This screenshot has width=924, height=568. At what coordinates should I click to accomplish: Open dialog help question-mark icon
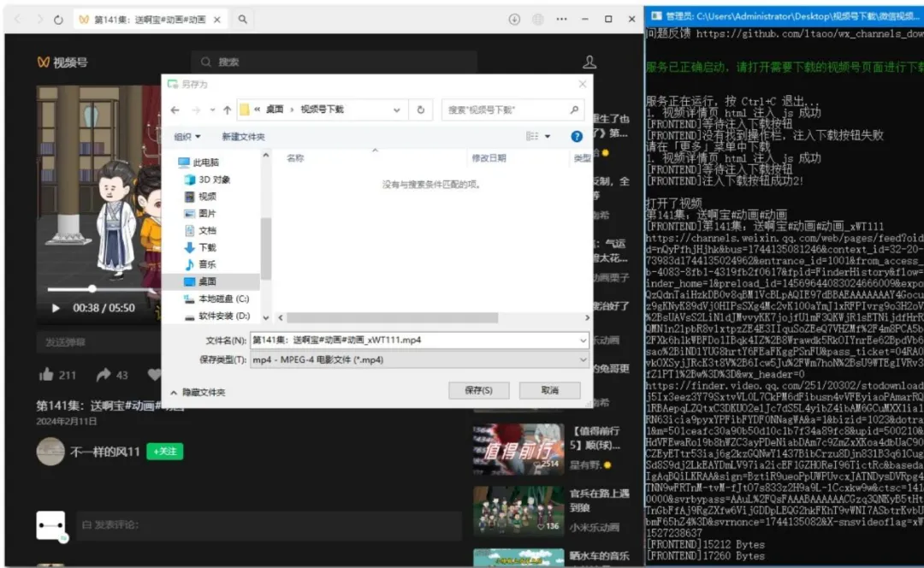click(577, 137)
